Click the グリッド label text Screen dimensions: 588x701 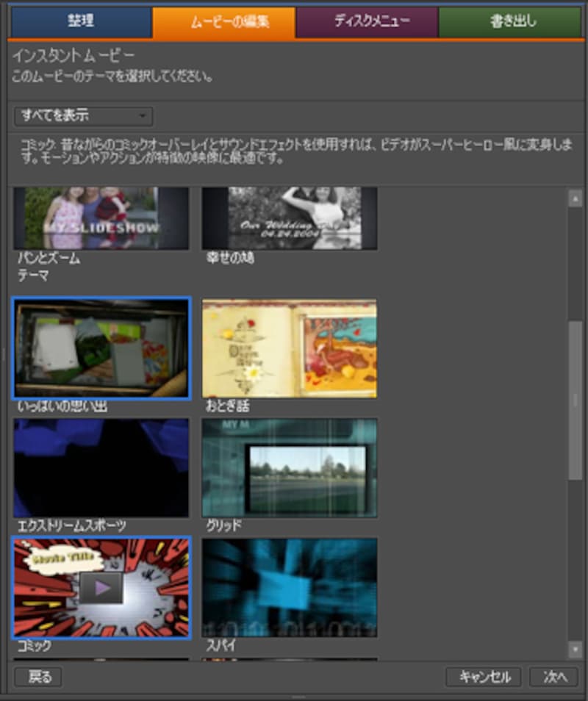coord(223,525)
